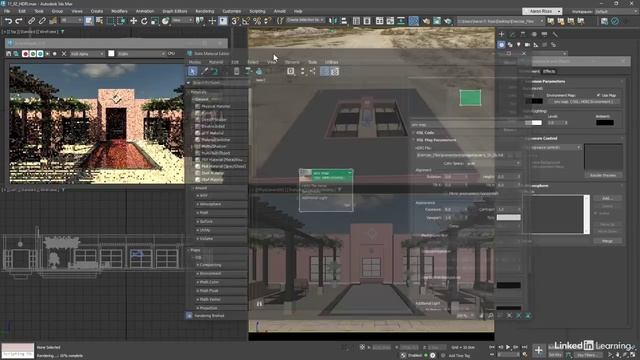Screen dimensions: 640x360
Task: Open the Aaron Ross account dropdown
Action: tap(542, 11)
